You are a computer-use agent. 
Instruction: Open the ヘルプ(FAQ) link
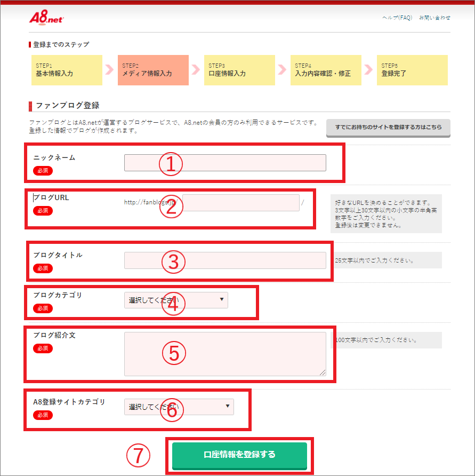click(x=397, y=18)
